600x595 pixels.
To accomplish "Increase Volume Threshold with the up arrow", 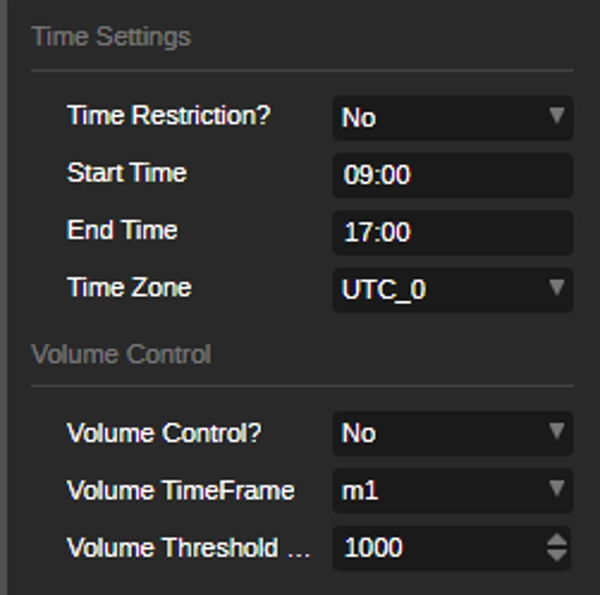I will (558, 540).
